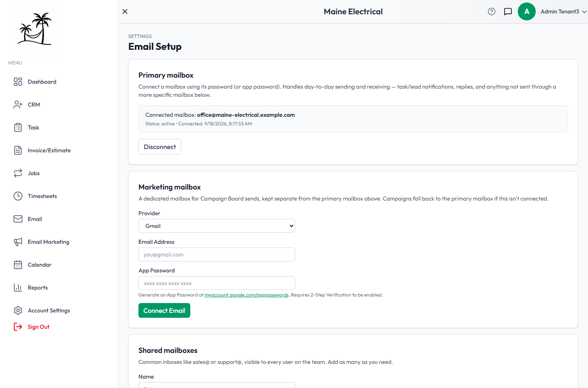Open the help question mark icon

pyautogui.click(x=492, y=11)
